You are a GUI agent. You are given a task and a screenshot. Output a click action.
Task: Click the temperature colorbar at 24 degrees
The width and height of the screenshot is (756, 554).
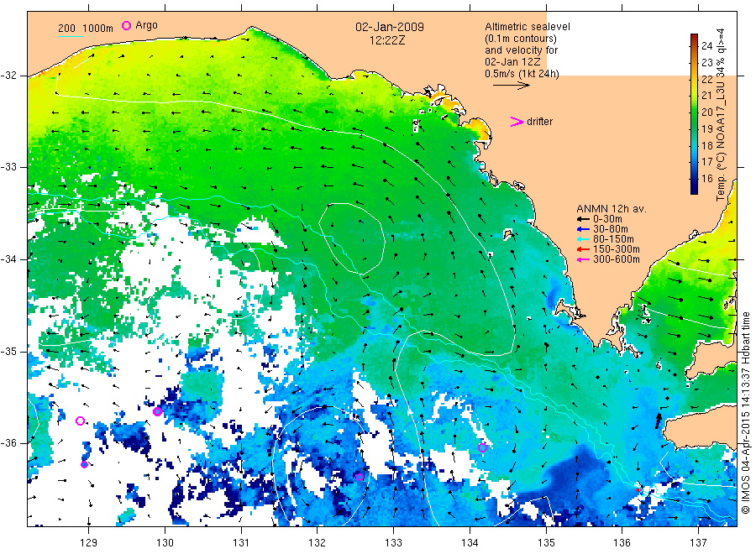(x=694, y=46)
